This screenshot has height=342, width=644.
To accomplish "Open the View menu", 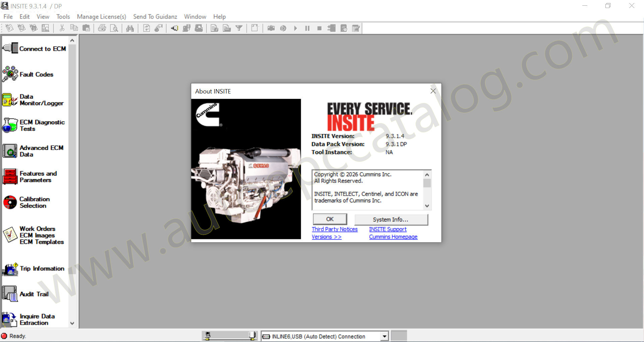I will [x=43, y=16].
